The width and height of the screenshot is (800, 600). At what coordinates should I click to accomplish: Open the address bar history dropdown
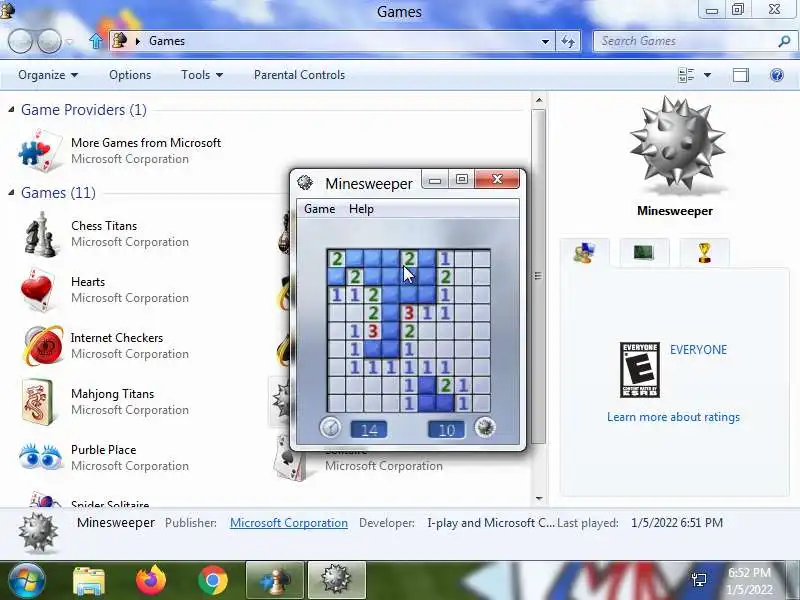[545, 41]
